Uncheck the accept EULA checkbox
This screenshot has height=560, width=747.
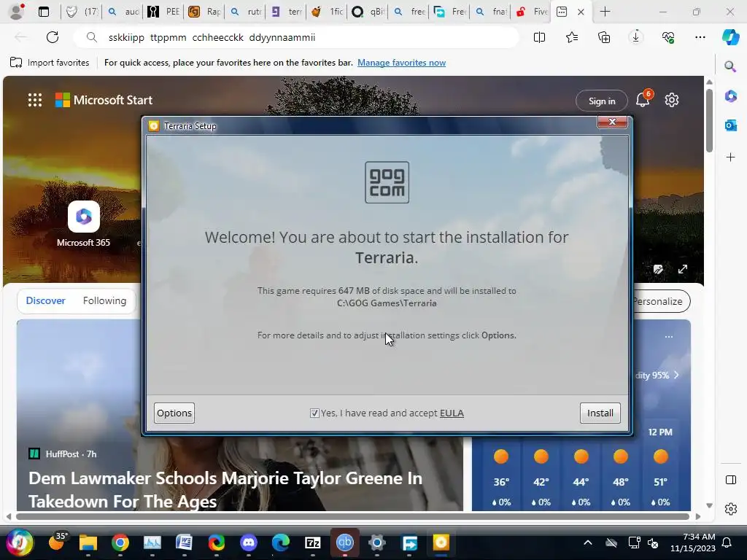tap(314, 413)
